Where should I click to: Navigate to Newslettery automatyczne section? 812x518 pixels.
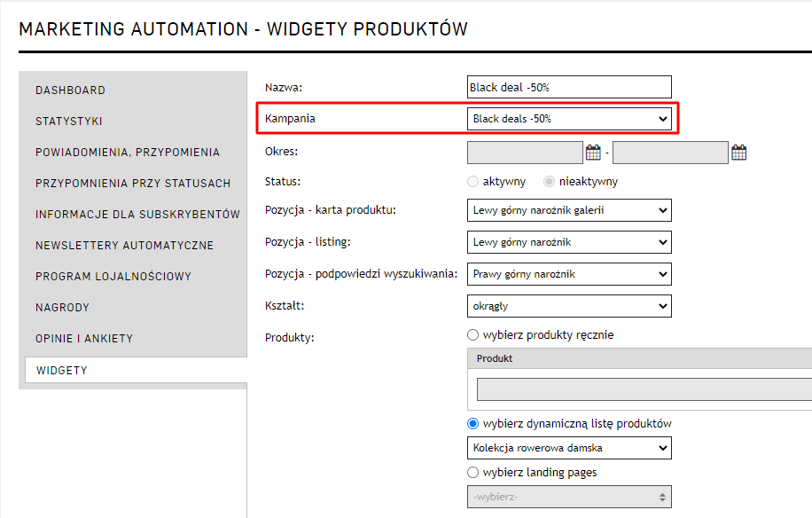tap(124, 246)
